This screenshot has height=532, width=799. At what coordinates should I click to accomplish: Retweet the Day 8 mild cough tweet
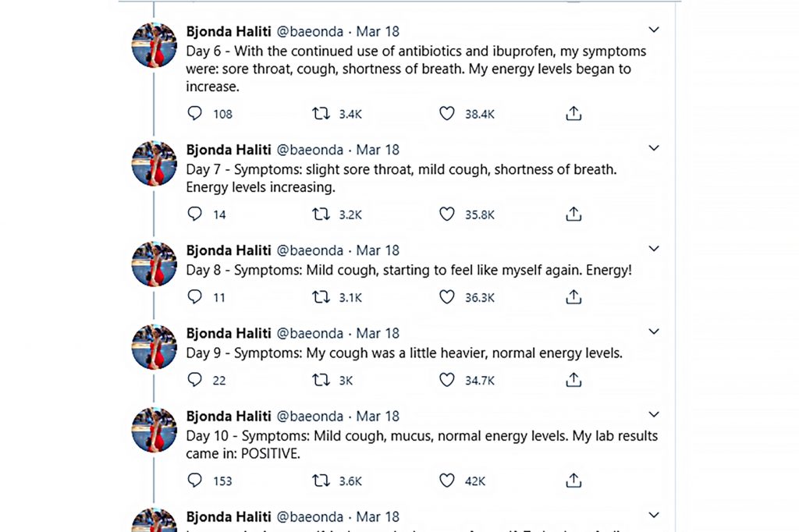[x=321, y=297]
